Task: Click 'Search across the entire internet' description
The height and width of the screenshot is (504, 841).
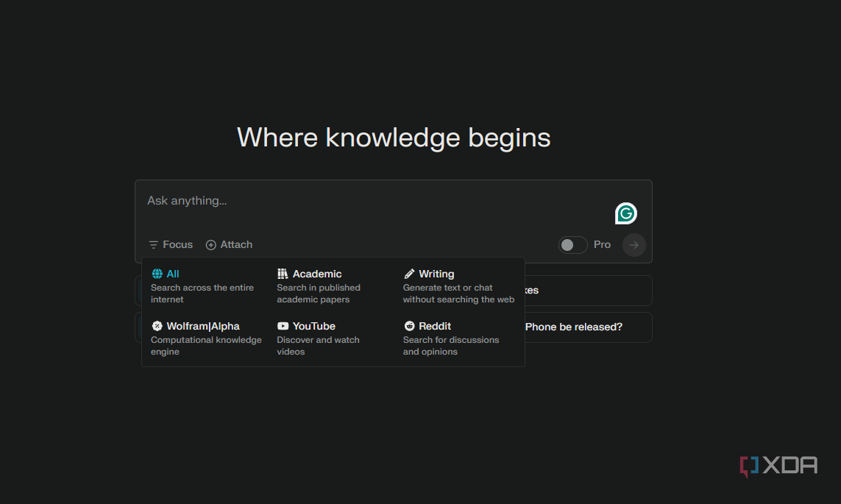Action: pos(202,294)
